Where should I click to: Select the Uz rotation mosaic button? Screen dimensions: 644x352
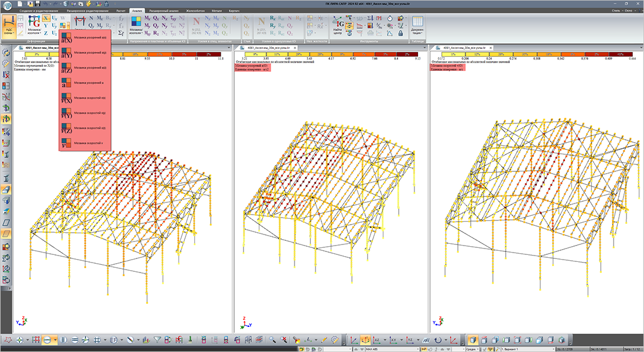point(54,33)
